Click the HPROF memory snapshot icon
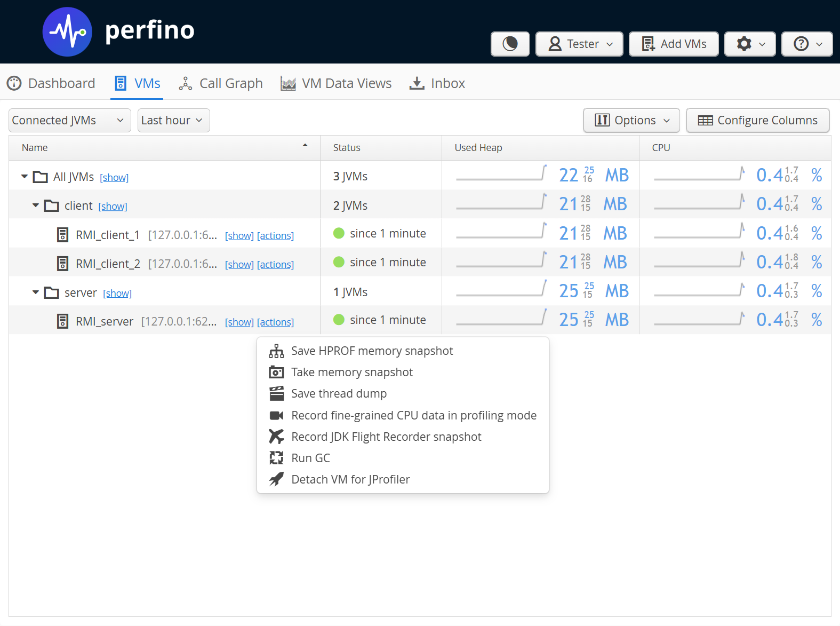Viewport: 840px width, 626px height. (x=276, y=351)
